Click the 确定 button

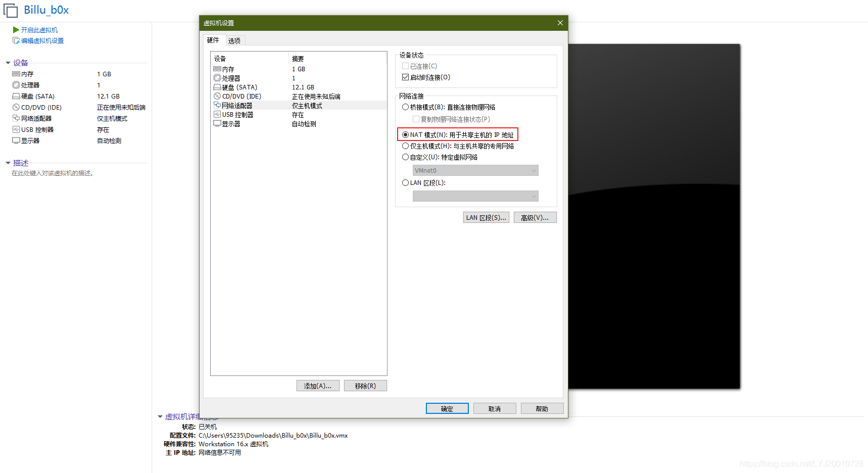click(x=447, y=409)
